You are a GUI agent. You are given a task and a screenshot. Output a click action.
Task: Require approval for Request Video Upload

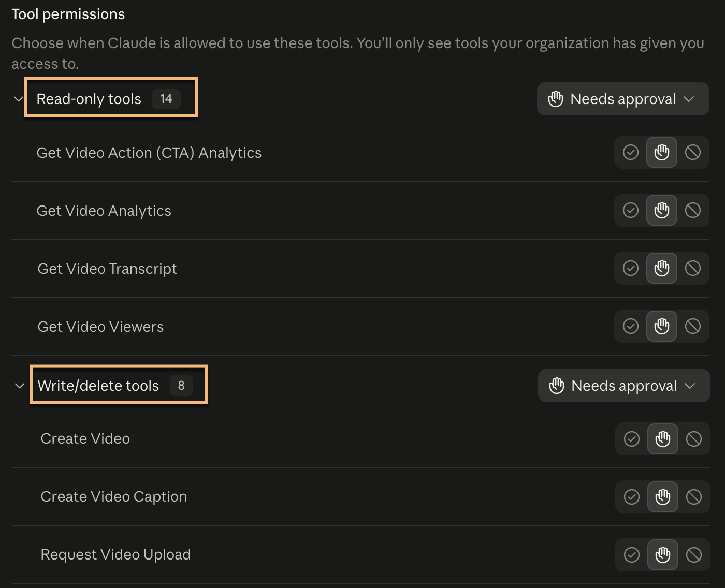(x=663, y=555)
